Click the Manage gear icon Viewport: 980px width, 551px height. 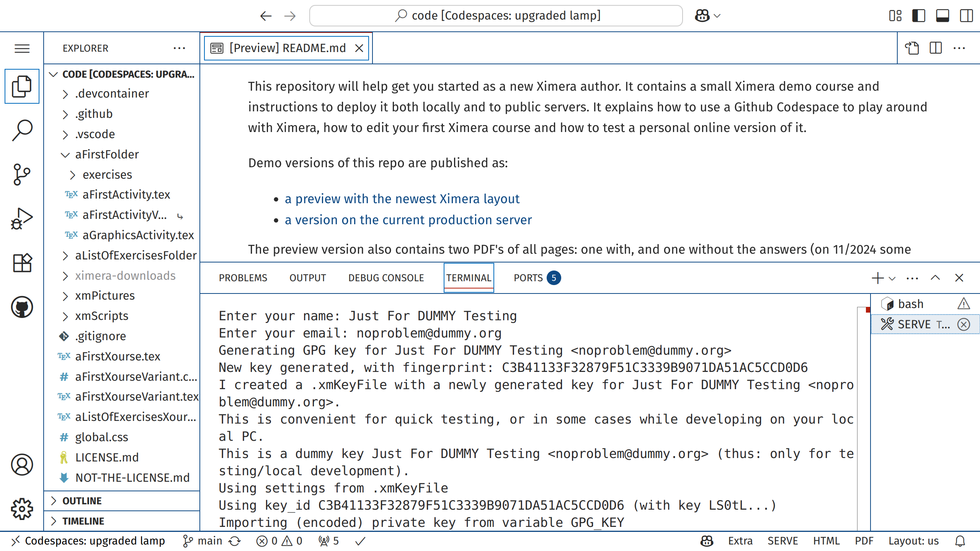(22, 509)
